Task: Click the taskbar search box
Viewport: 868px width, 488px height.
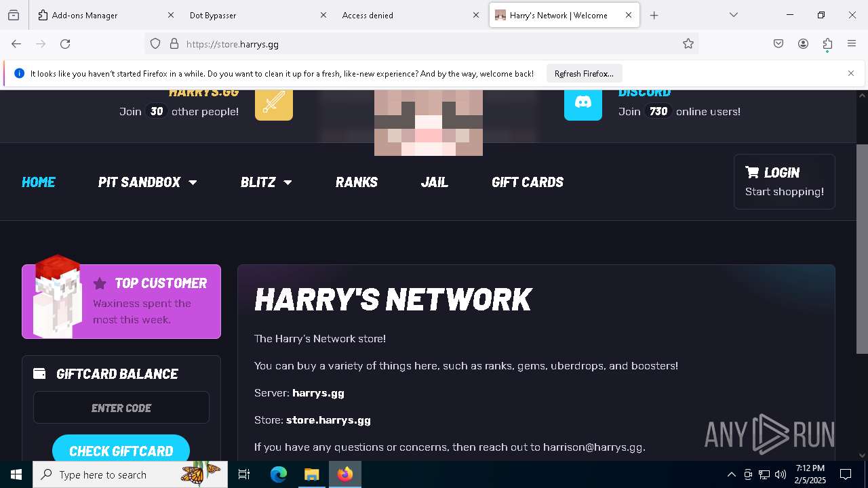Action: pyautogui.click(x=130, y=474)
